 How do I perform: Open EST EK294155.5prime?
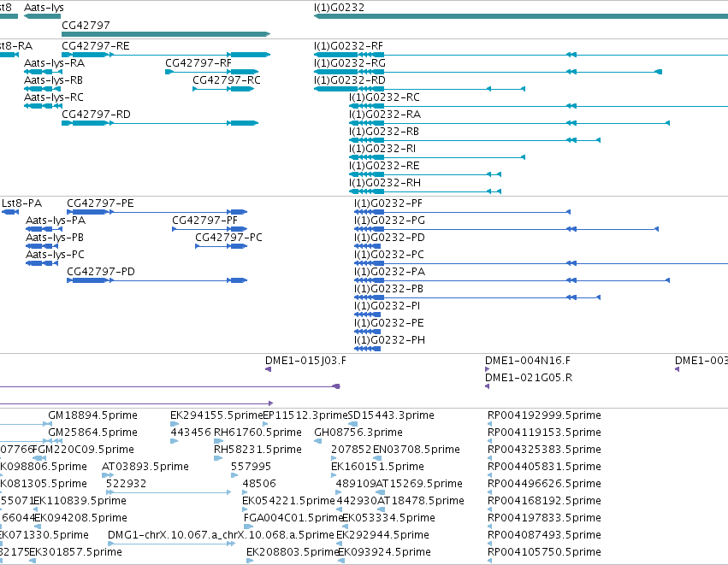click(216, 415)
